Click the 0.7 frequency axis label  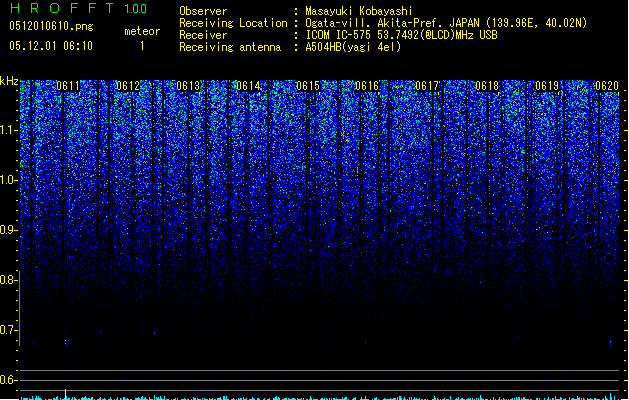pos(8,330)
